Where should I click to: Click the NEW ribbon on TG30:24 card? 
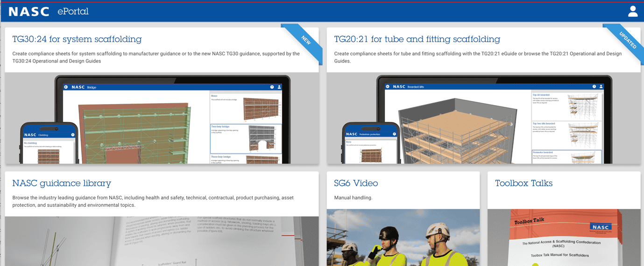click(x=305, y=40)
